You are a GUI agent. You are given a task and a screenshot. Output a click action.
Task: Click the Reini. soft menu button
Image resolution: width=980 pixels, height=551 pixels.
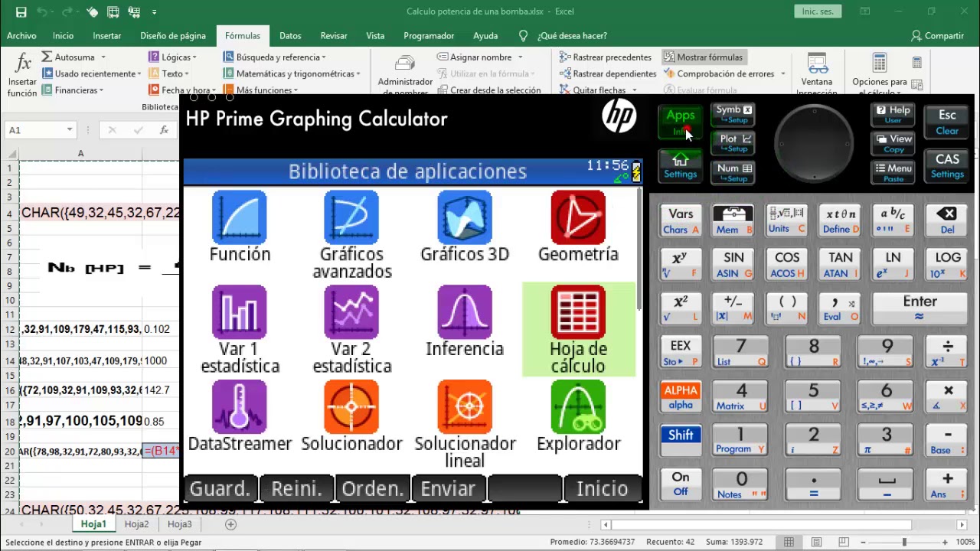pos(296,488)
